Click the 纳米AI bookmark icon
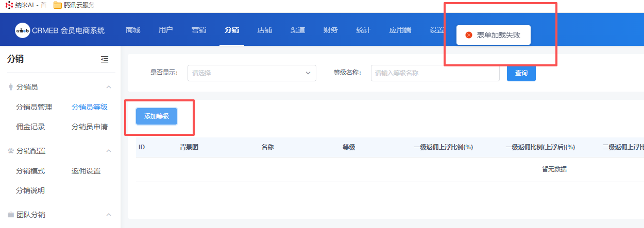The width and height of the screenshot is (644, 228). click(x=9, y=5)
